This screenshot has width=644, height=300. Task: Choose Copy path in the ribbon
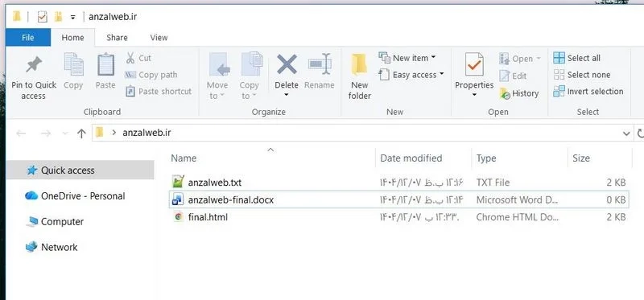click(151, 75)
